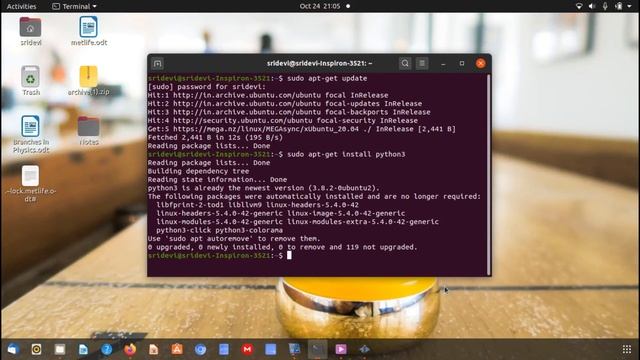Screen dimensions: 640x360
Task: Launch Firefox from the dock
Action: click(130, 349)
